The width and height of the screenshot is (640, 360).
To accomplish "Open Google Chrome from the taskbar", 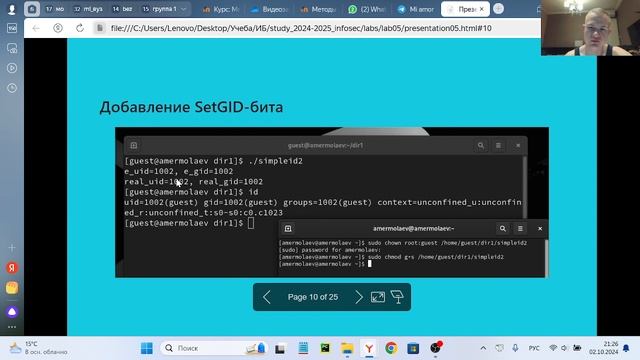I will click(x=391, y=348).
